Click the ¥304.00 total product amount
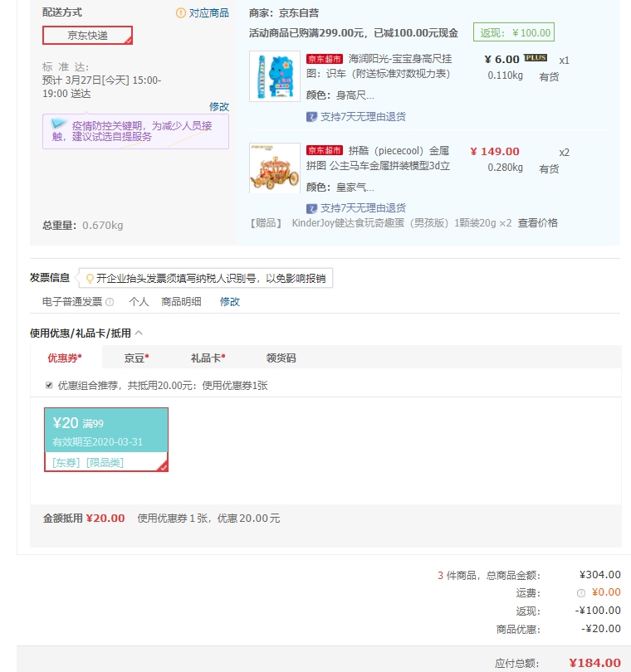This screenshot has height=672, width=631. 599,575
